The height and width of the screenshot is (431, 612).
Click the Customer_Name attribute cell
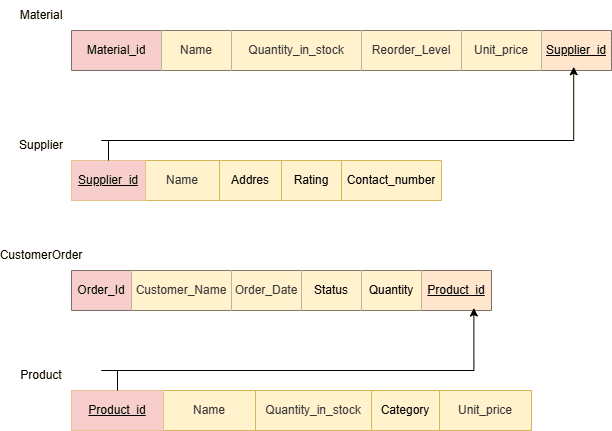[181, 290]
